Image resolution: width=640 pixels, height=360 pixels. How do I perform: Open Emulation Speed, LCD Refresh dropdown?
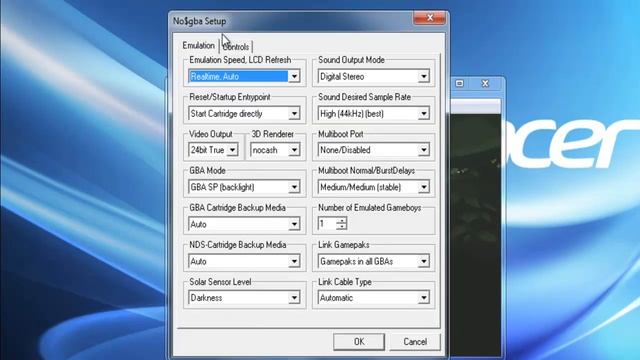(x=294, y=76)
